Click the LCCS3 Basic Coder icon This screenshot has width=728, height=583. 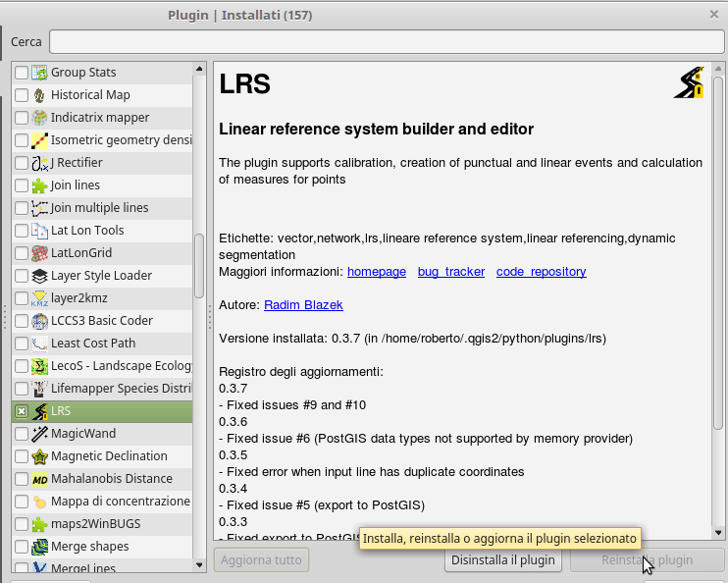(x=39, y=321)
